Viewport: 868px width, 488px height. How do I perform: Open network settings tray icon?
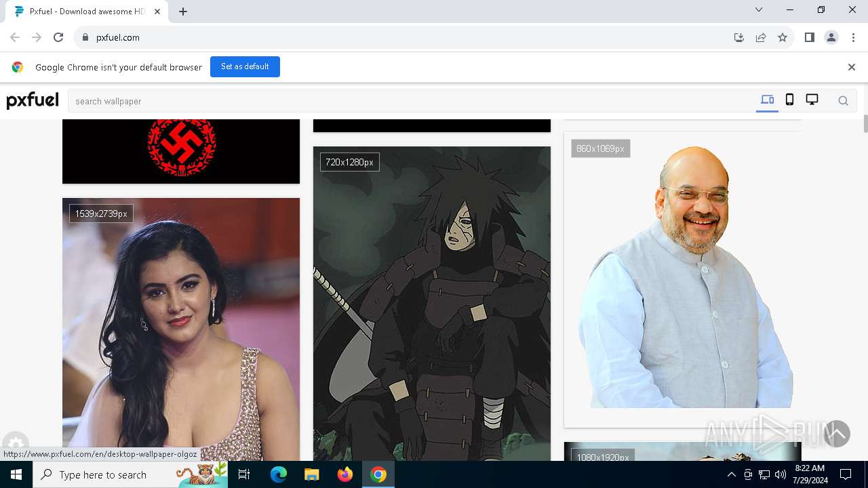tap(764, 474)
